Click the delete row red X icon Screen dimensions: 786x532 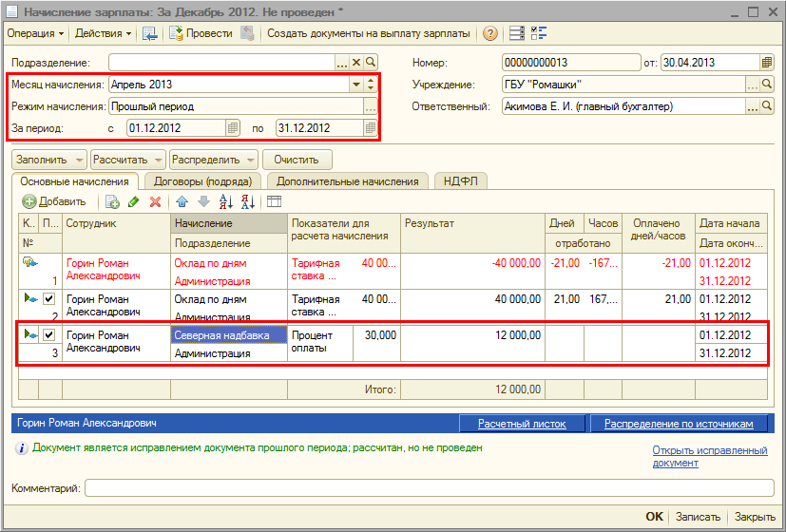click(x=155, y=201)
